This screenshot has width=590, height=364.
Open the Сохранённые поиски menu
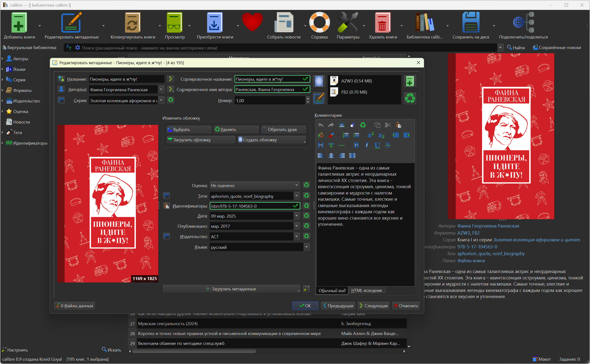click(x=557, y=47)
